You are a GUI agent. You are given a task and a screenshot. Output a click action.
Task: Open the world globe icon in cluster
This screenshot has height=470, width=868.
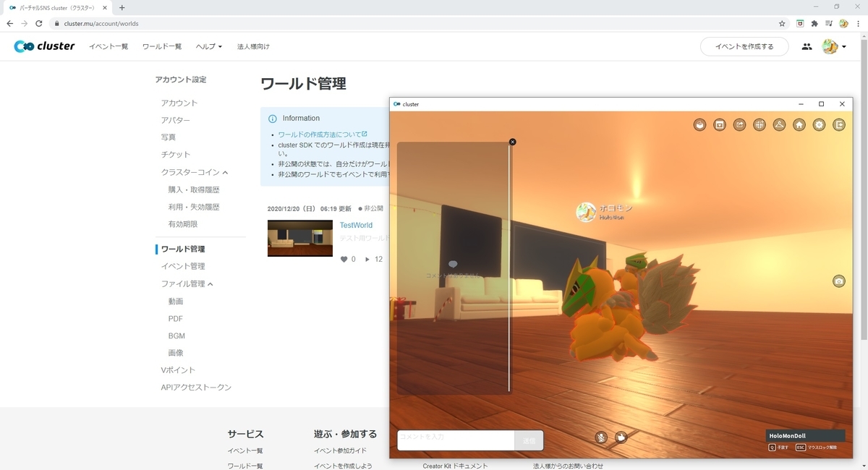[x=759, y=124]
